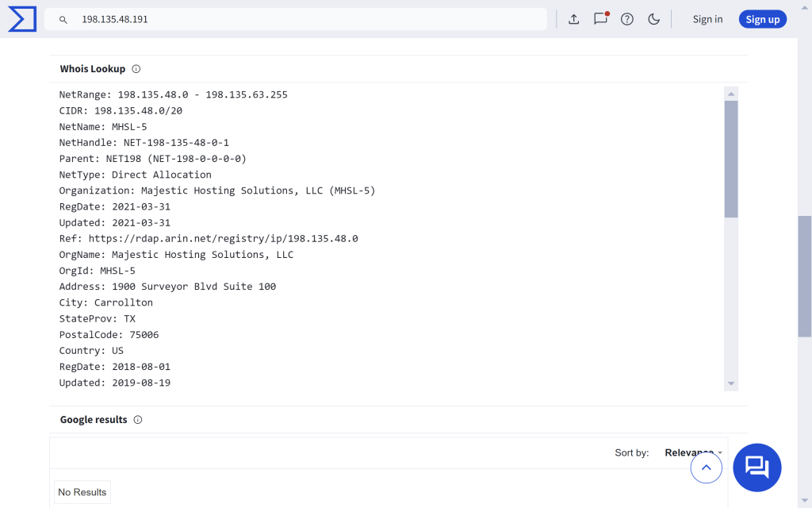The image size is (812, 508).
Task: Click the Parent: NET198 line
Action: 153,159
